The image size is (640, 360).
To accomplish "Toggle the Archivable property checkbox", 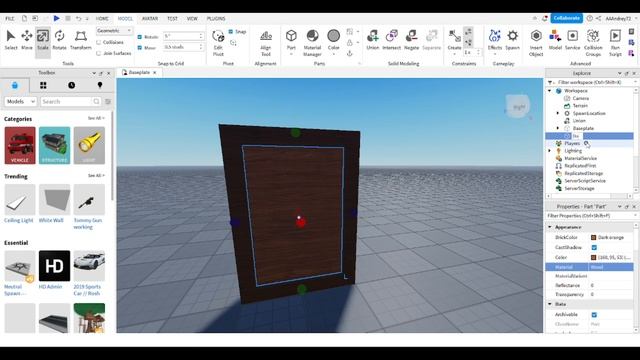I will coord(594,315).
